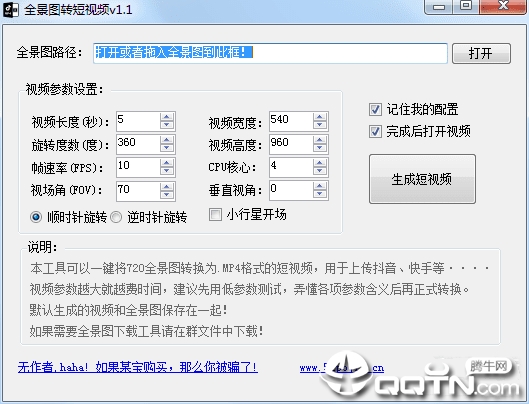The height and width of the screenshot is (404, 529).
Task: Increase 帧速率 FPS with up arrow
Action: click(x=167, y=163)
